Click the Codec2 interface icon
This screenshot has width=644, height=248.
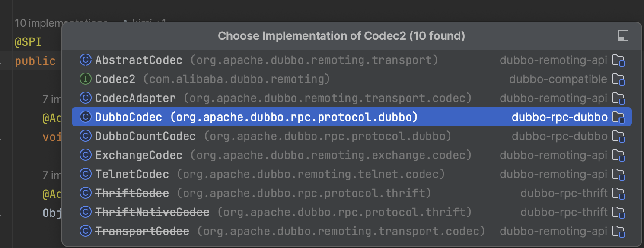click(86, 79)
